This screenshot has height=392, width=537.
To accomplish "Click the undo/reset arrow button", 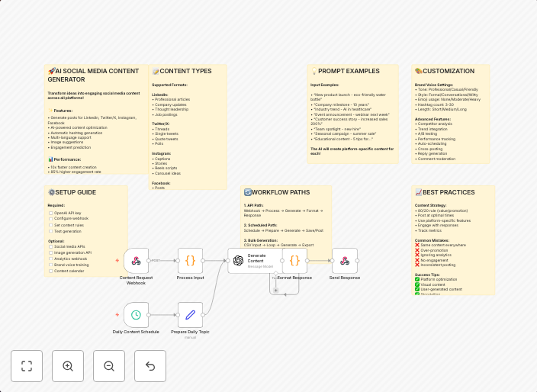I will point(150,366).
